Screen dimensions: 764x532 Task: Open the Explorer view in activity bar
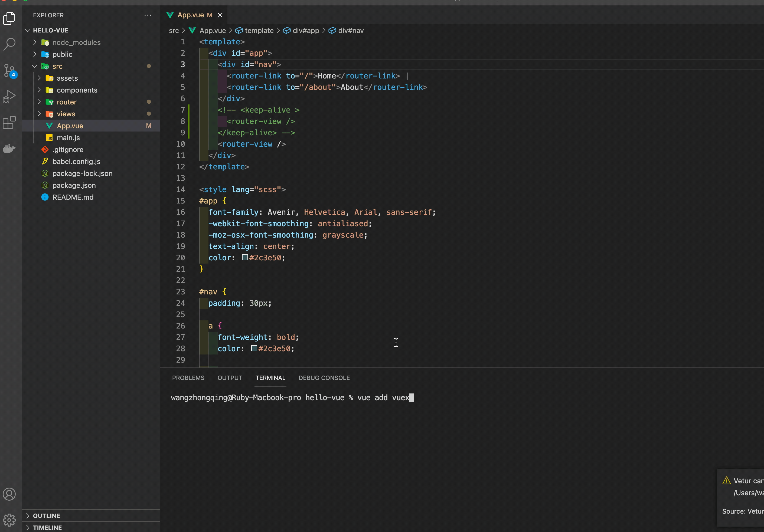click(9, 18)
